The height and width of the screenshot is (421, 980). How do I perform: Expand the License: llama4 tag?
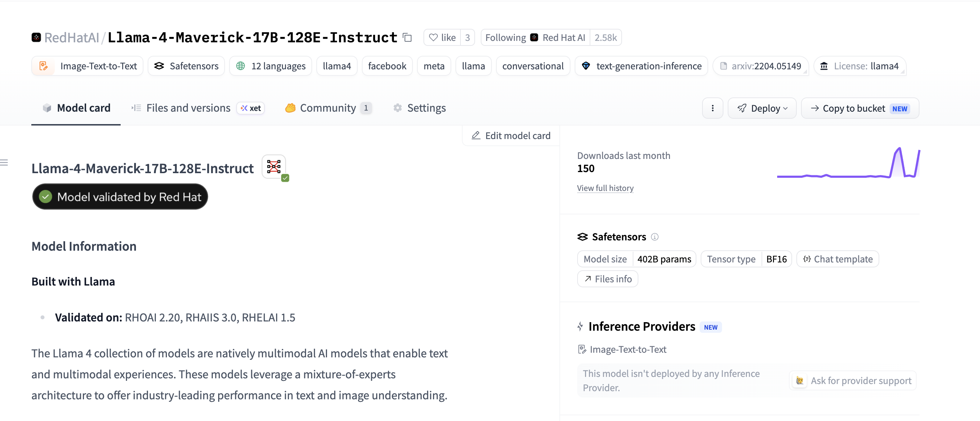pos(860,66)
